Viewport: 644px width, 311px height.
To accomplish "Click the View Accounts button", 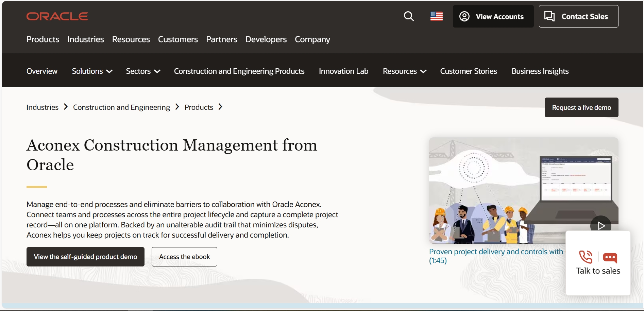I will click(x=493, y=16).
